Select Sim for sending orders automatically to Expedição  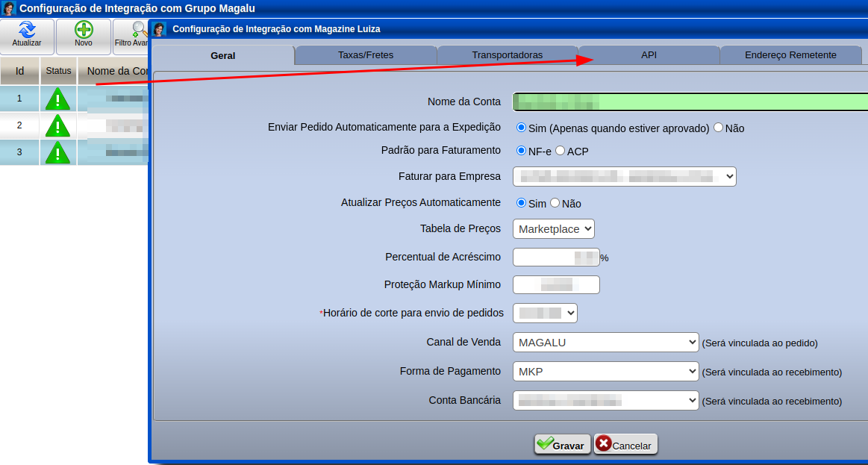click(521, 128)
